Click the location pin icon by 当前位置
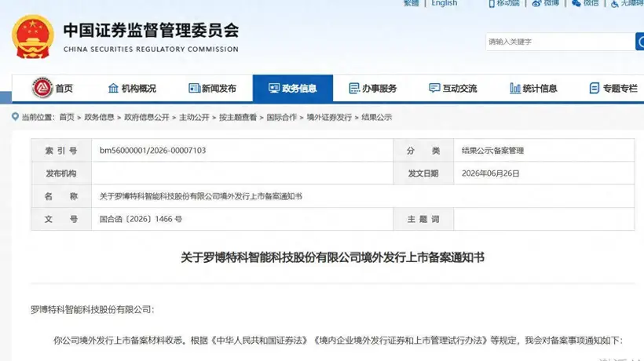The image size is (644, 361). coord(15,117)
